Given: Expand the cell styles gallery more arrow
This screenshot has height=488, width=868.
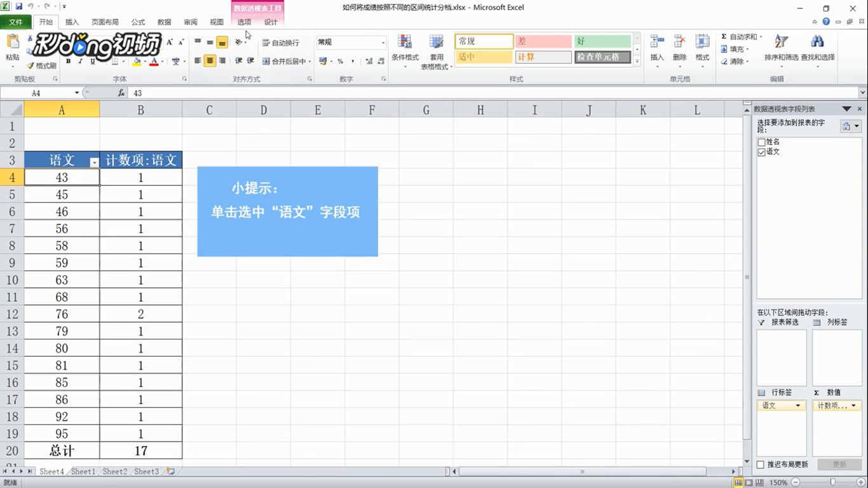Looking at the screenshot, I should tap(637, 62).
